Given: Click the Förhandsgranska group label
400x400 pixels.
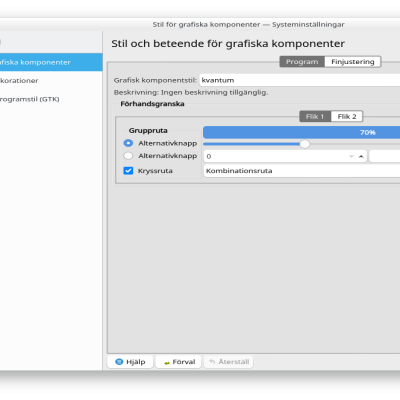Looking at the screenshot, I should point(152,104).
